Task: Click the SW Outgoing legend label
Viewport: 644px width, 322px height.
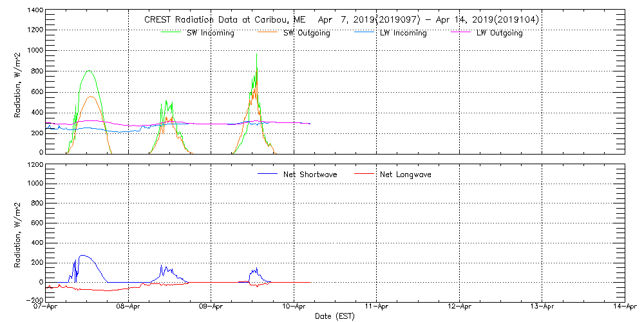Action: coord(307,33)
